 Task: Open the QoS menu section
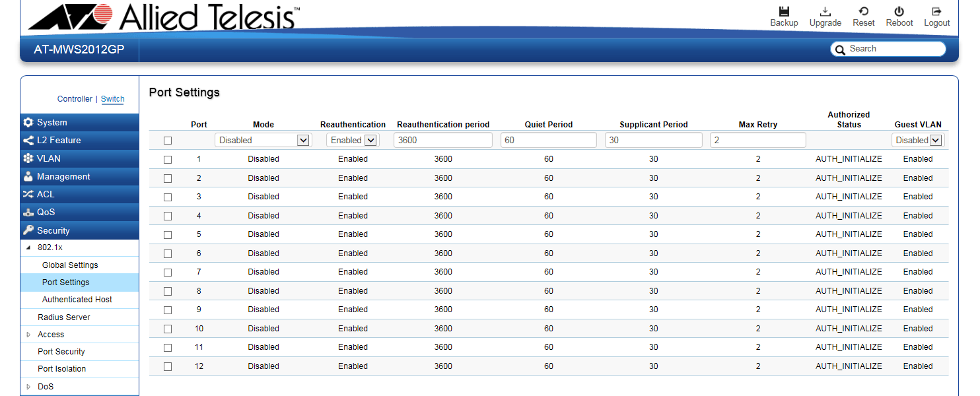[80, 213]
